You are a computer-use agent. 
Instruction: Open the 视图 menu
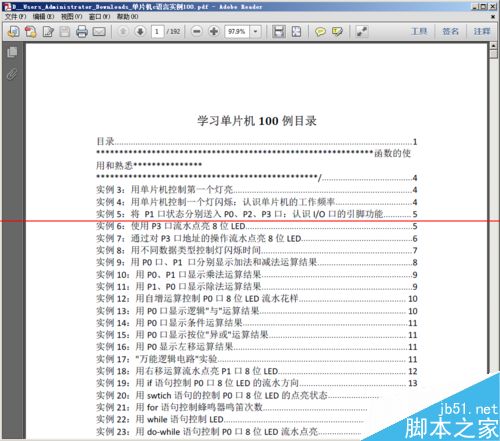pos(71,16)
